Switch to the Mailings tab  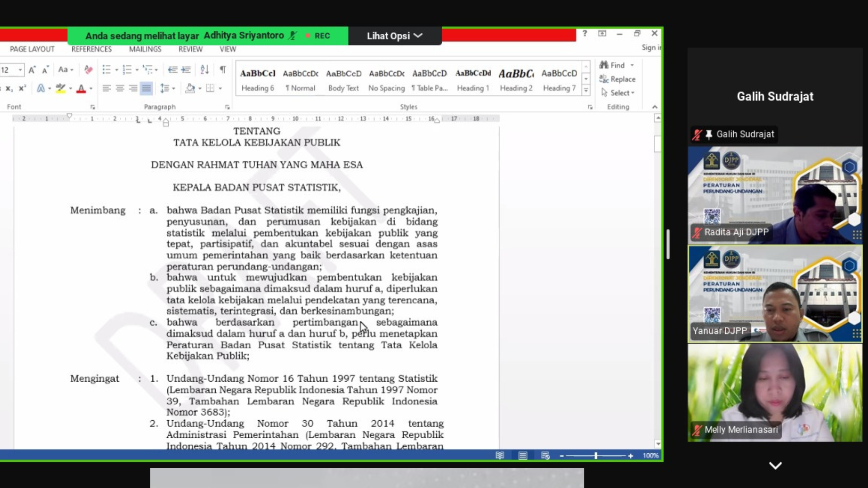(x=145, y=49)
